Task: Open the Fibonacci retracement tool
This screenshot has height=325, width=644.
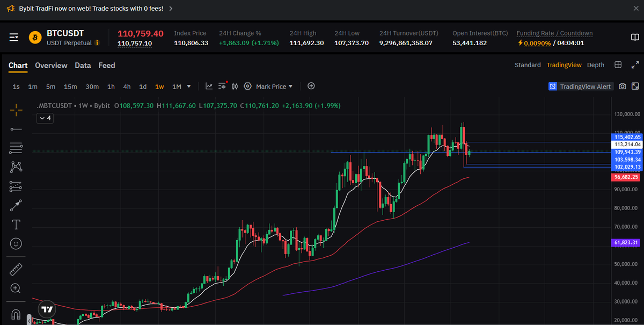Action: [16, 148]
